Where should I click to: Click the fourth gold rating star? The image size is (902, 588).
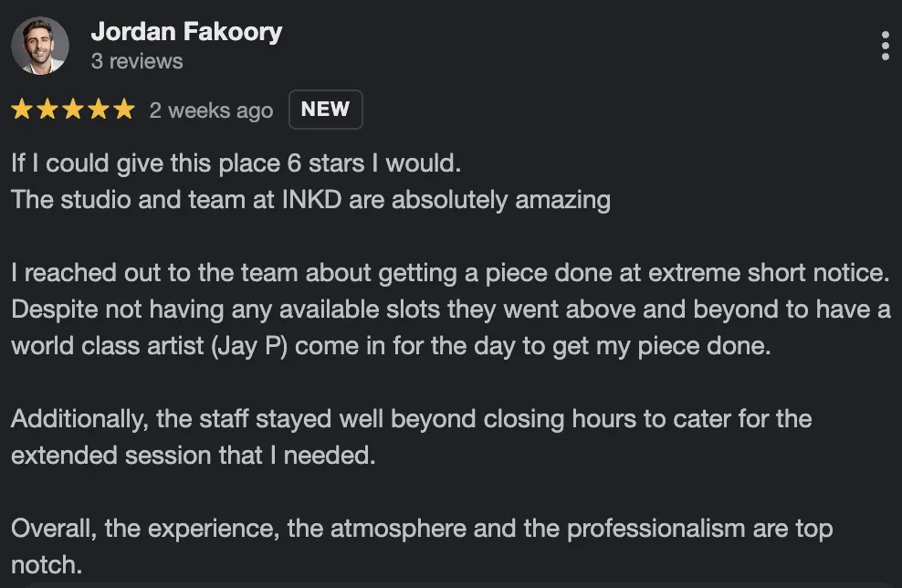tap(99, 110)
